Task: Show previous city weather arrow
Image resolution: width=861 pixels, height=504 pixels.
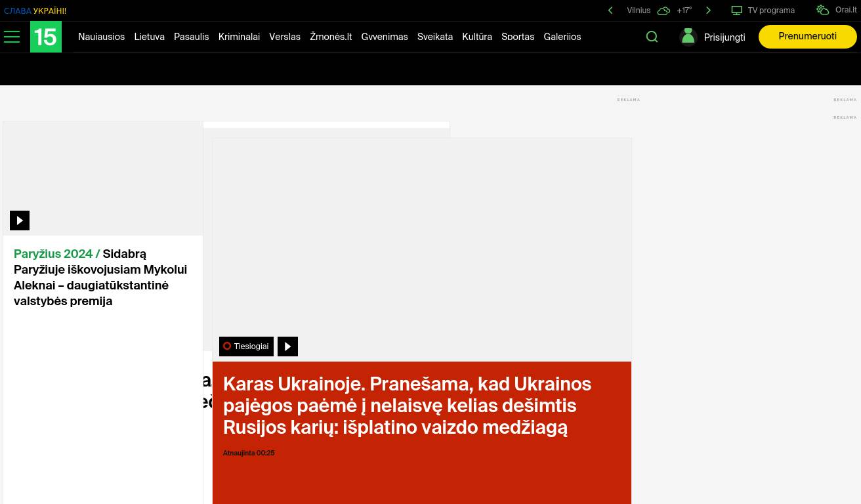Action: pyautogui.click(x=610, y=10)
